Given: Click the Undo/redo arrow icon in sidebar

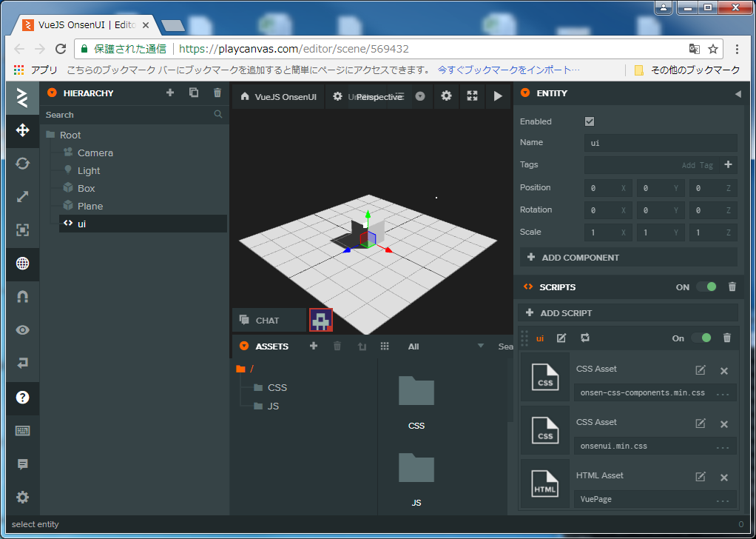Looking at the screenshot, I should tap(23, 364).
